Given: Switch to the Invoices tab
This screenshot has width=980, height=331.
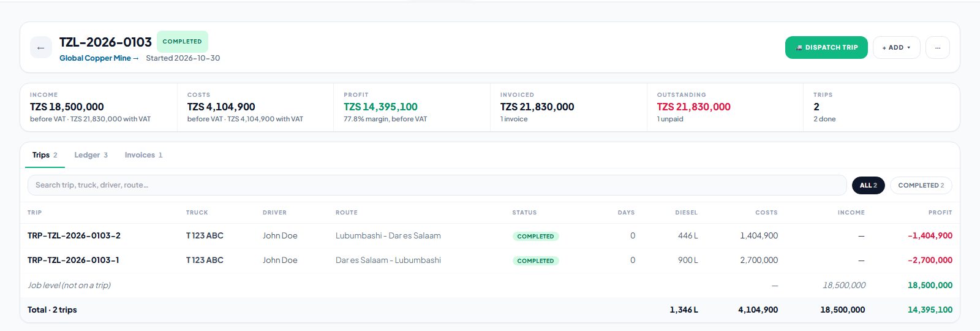Looking at the screenshot, I should [143, 155].
